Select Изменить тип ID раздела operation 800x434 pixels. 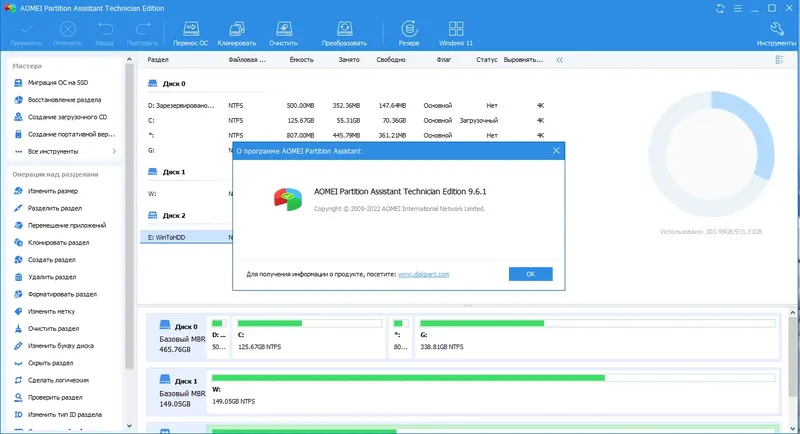coord(65,415)
